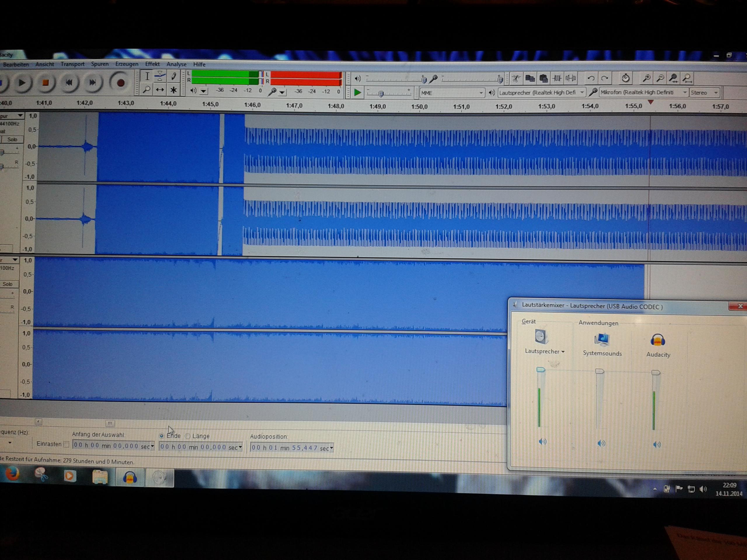Click the Undo arrow icon
The image size is (747, 560).
(591, 79)
